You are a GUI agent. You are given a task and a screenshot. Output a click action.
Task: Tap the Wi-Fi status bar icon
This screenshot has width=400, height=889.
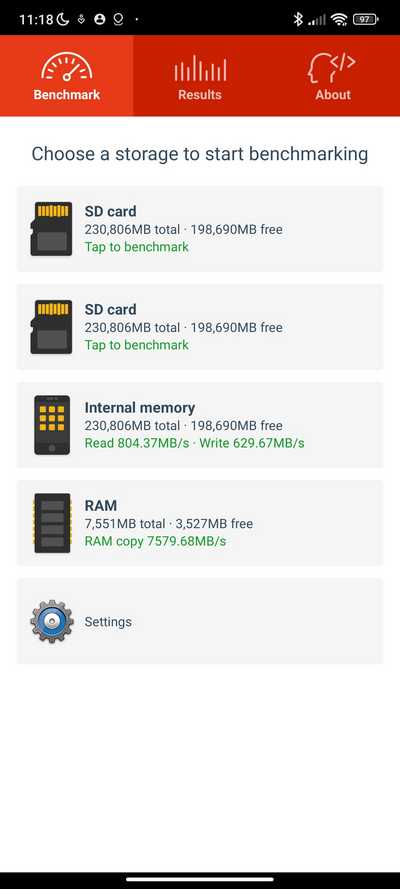[339, 19]
